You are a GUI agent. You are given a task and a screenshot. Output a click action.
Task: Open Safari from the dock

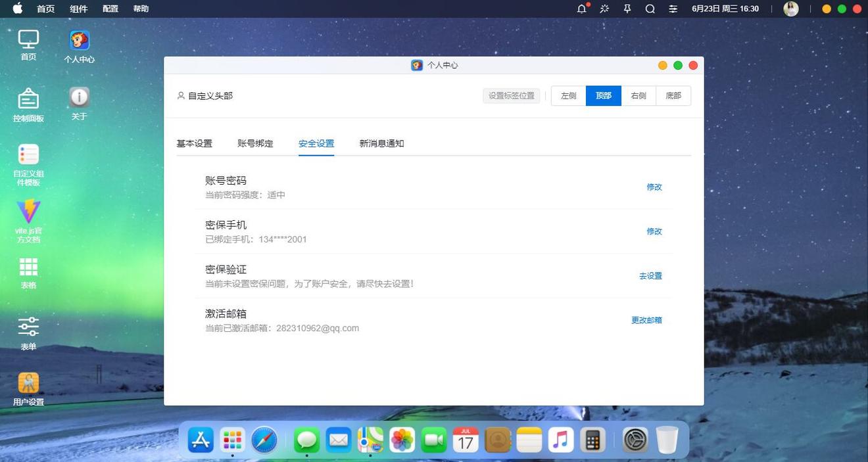(x=264, y=440)
